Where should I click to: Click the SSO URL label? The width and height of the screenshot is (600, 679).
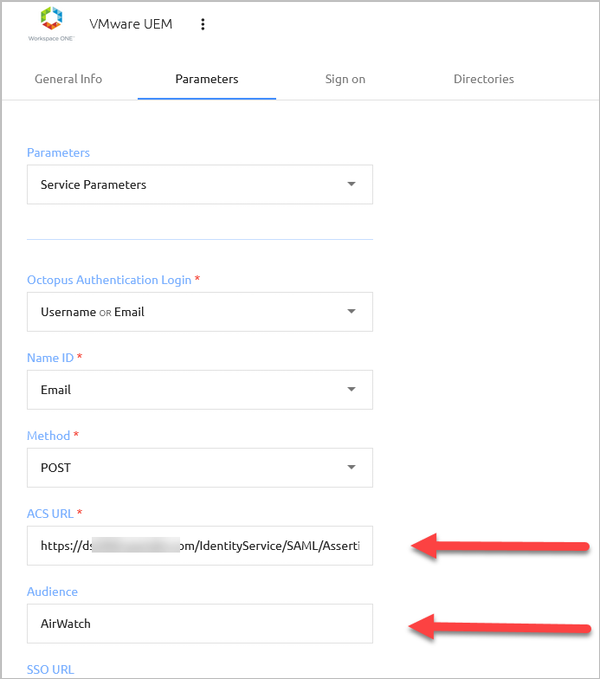point(50,669)
